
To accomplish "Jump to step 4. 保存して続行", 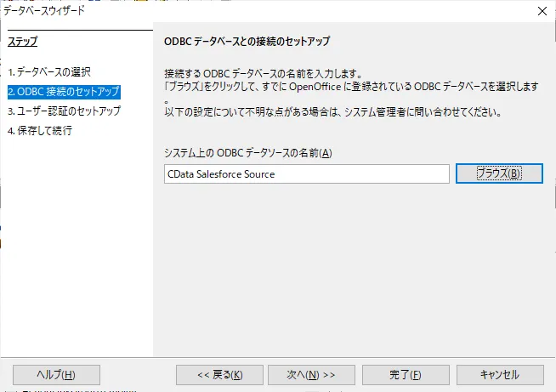I will [40, 130].
